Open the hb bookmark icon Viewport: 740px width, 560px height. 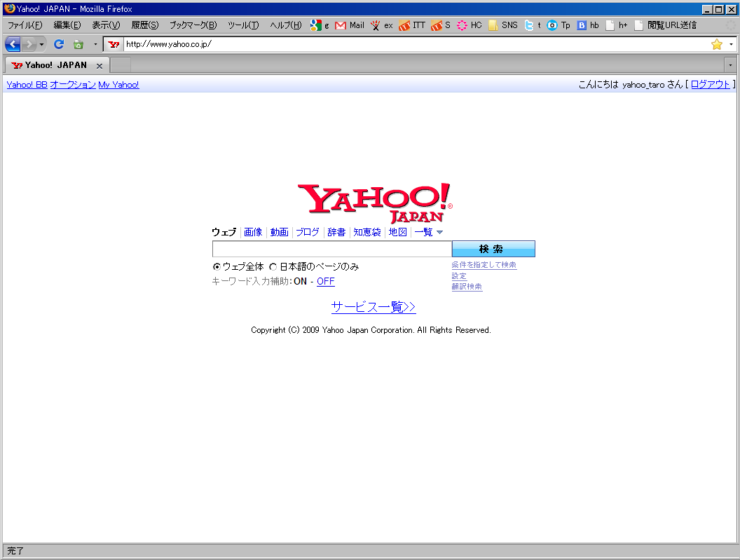coord(588,25)
